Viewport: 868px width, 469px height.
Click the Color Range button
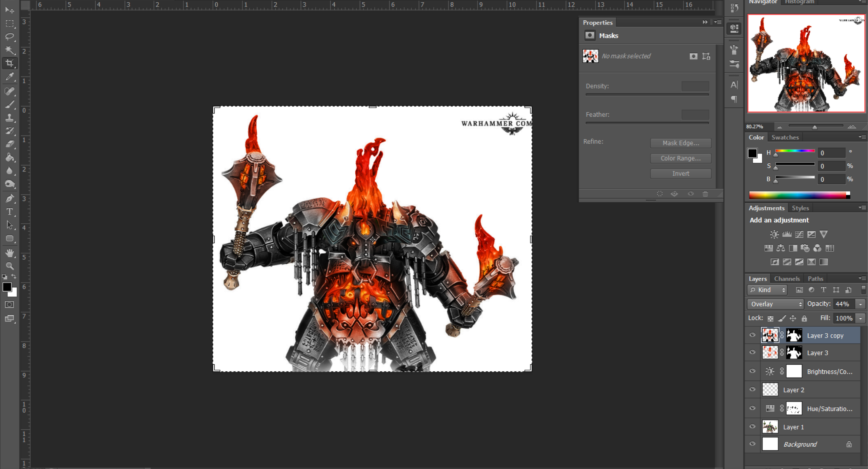pyautogui.click(x=680, y=158)
